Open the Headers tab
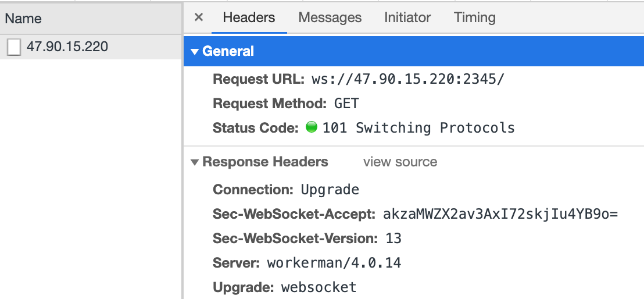 [x=249, y=17]
